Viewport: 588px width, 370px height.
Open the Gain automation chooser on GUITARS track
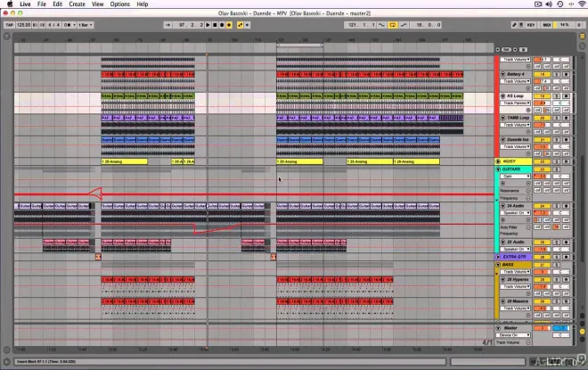point(516,177)
